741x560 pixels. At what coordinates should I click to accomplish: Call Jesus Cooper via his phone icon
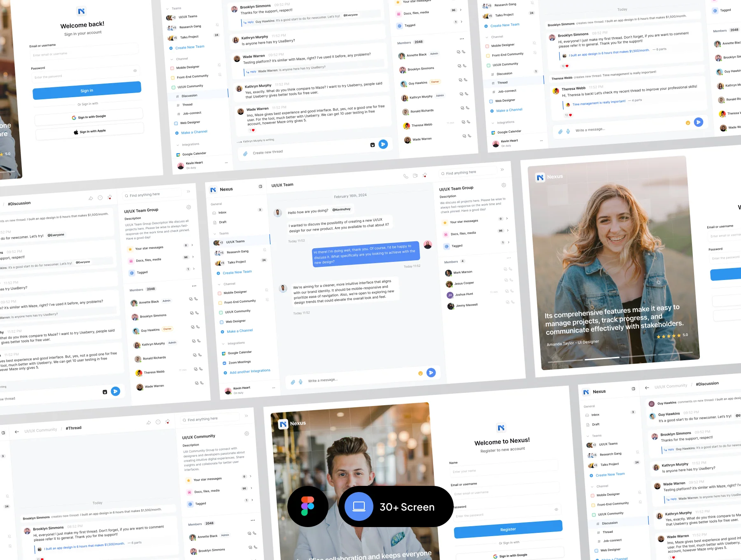pyautogui.click(x=511, y=280)
